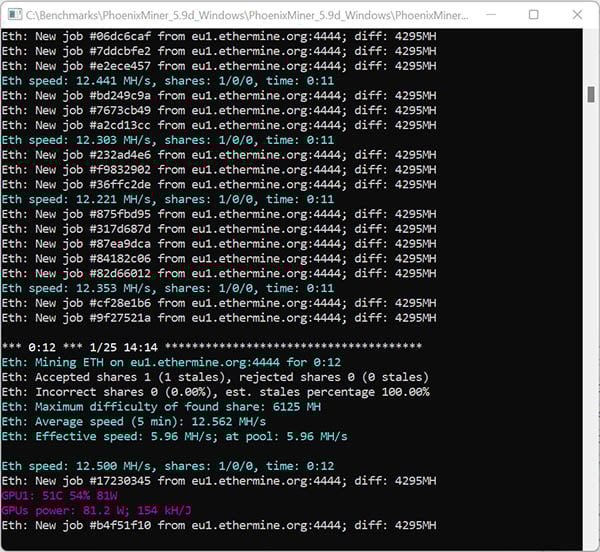Click the line with job #bd249c9a

(219, 96)
